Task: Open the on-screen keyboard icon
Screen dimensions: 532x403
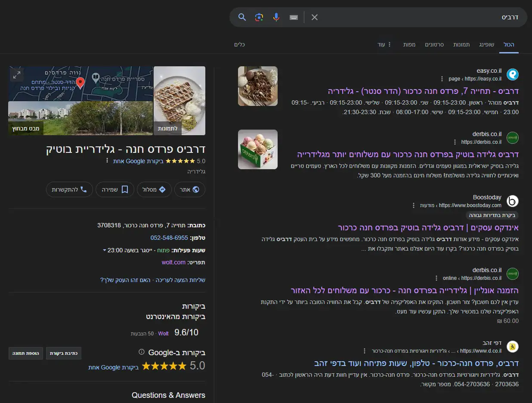Action: coord(294,17)
